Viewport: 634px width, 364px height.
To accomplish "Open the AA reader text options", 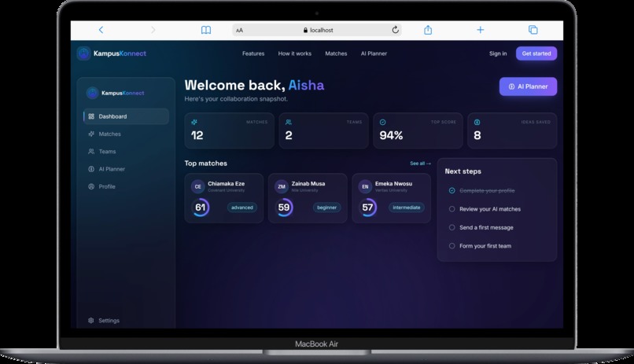I will pos(239,31).
